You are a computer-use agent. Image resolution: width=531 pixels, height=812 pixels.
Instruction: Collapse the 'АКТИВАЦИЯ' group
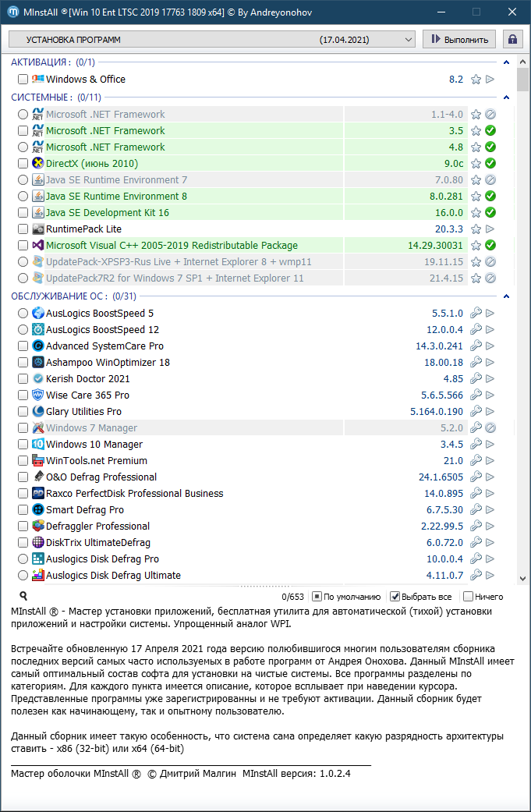coord(506,62)
